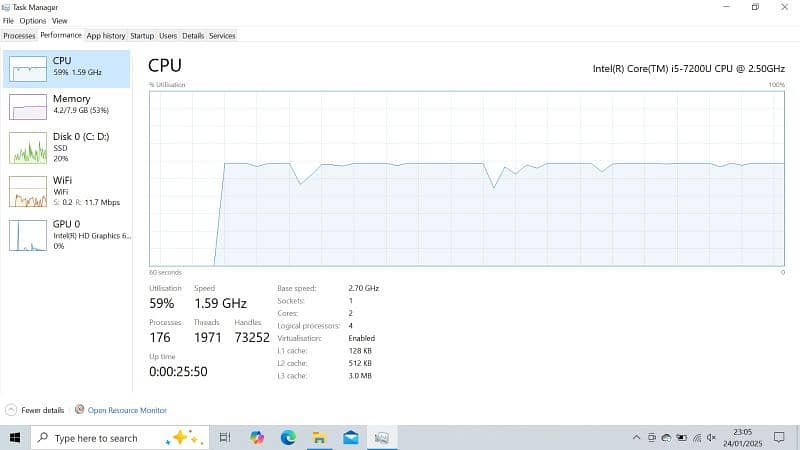Screen dimensions: 800x450
Task: Launch Copilot from the taskbar
Action: point(257,437)
